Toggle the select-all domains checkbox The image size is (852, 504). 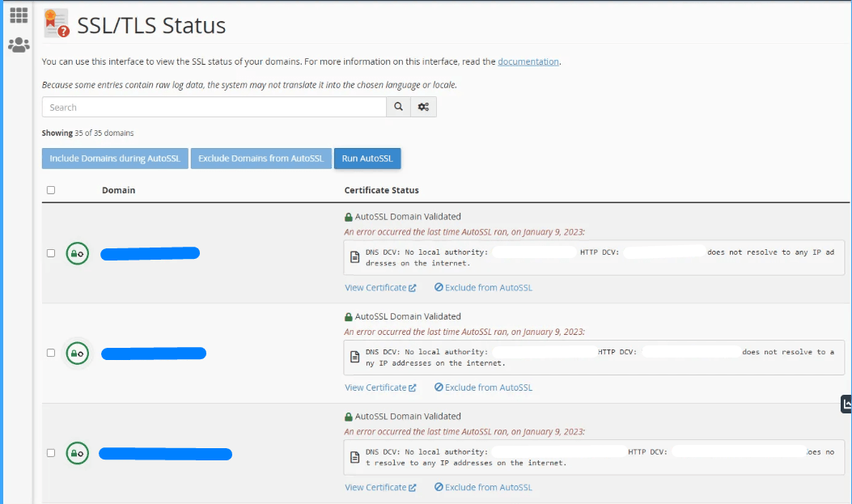pos(50,189)
